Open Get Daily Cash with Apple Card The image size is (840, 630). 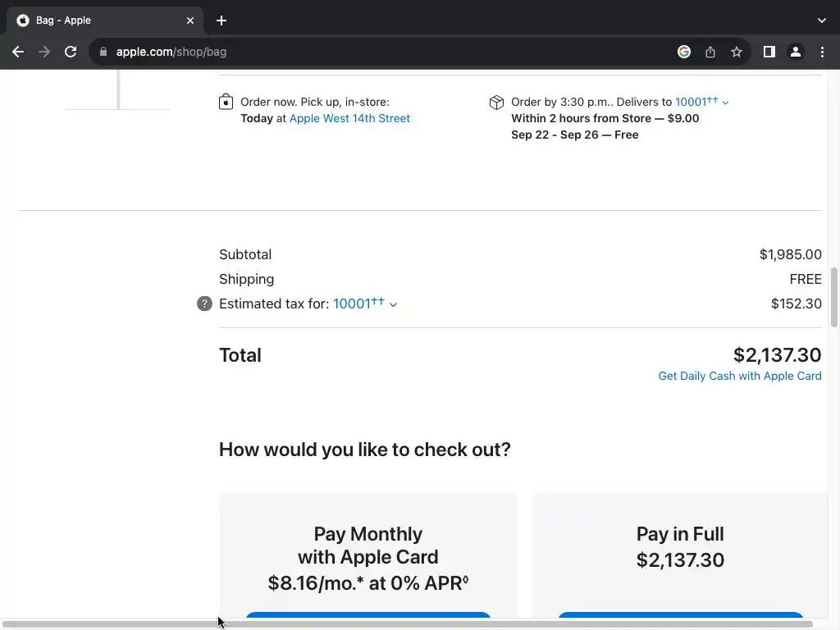click(740, 376)
